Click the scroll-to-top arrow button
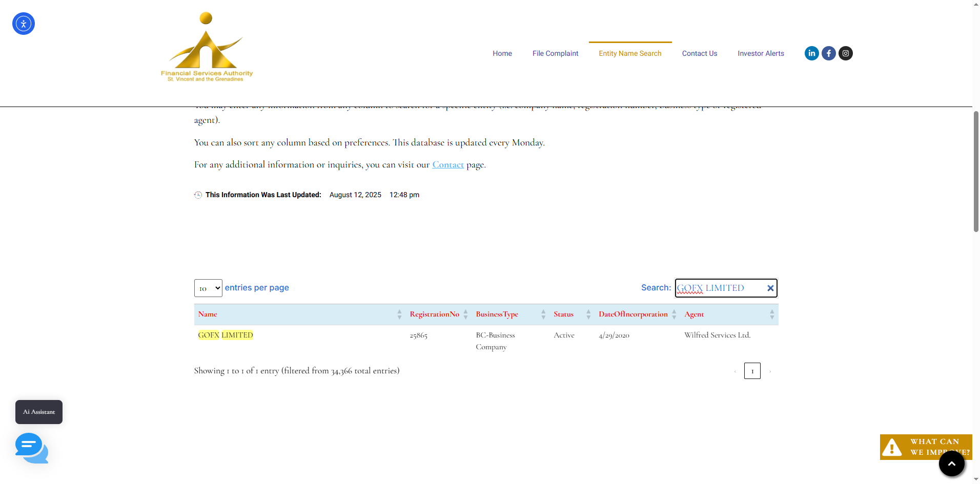The height and width of the screenshot is (484, 980). click(951, 464)
